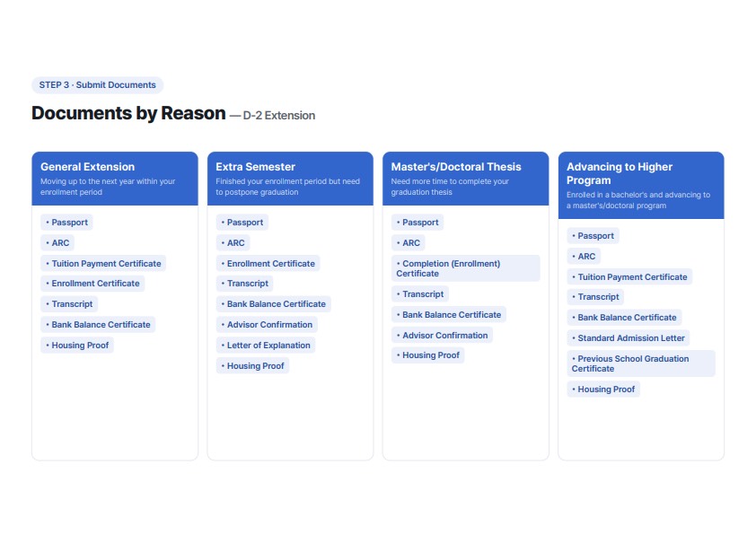Click Bank Balance Certificate under General Extension
Screen dimensions: 756x534
(x=98, y=324)
